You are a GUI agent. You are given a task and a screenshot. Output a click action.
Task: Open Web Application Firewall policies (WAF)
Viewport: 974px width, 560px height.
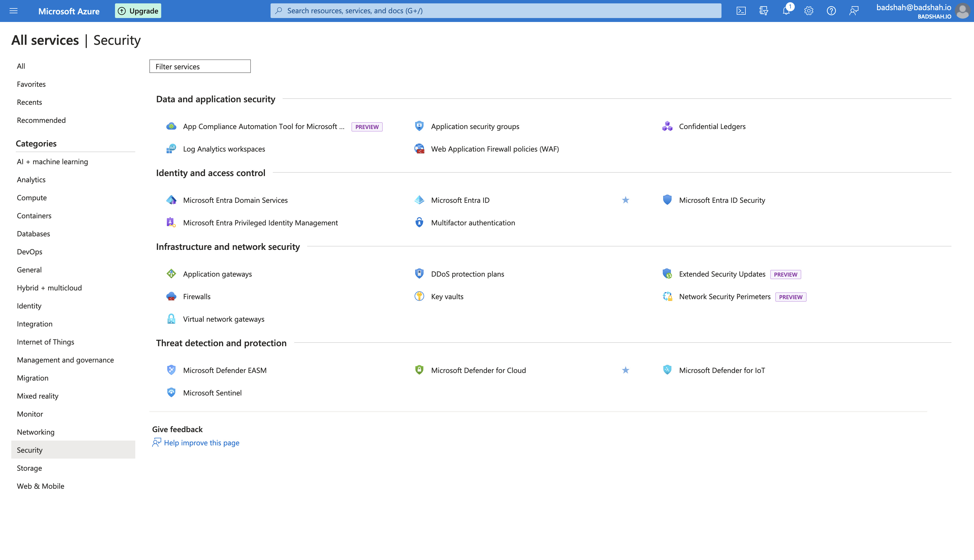click(495, 149)
